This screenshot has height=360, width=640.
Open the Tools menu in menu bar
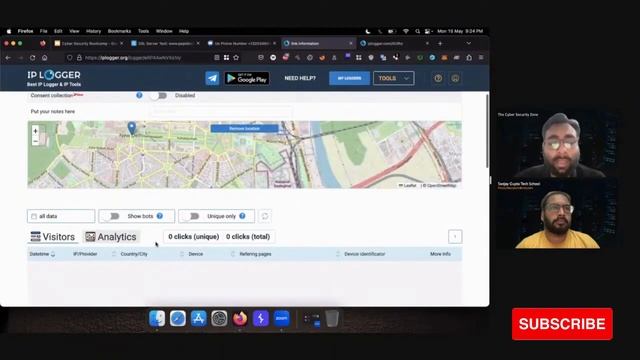143,31
